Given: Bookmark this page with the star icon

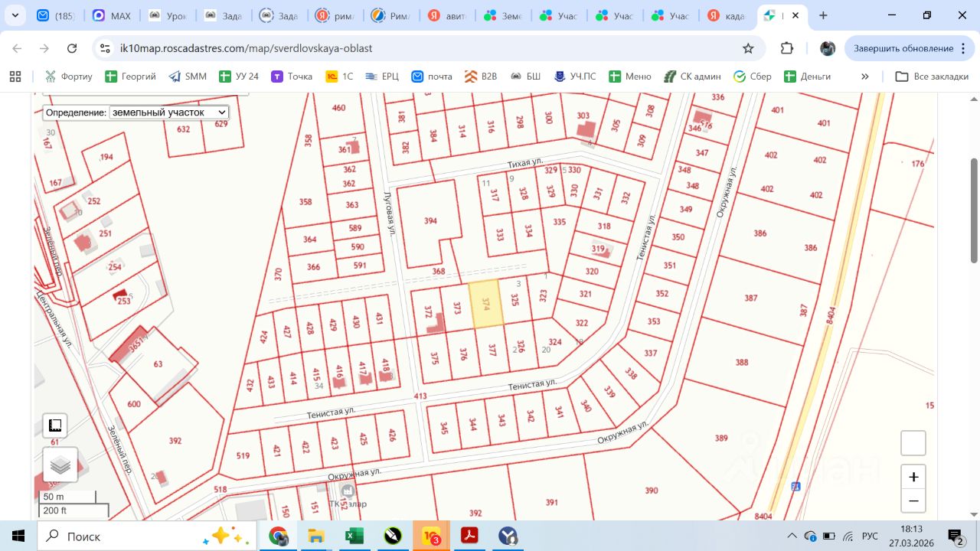Looking at the screenshot, I should tap(748, 48).
